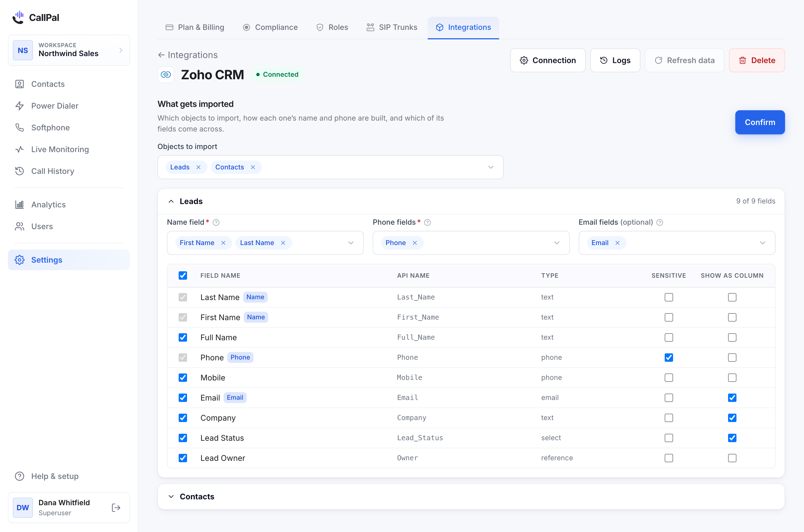Click the help icon next to Phone fields
Image resolution: width=804 pixels, height=532 pixels.
click(427, 222)
